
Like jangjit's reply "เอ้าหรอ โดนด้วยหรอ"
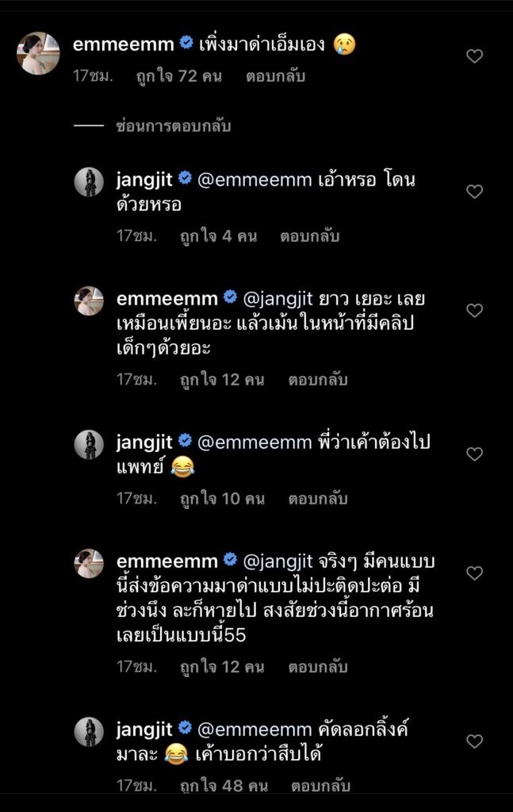pyautogui.click(x=474, y=192)
